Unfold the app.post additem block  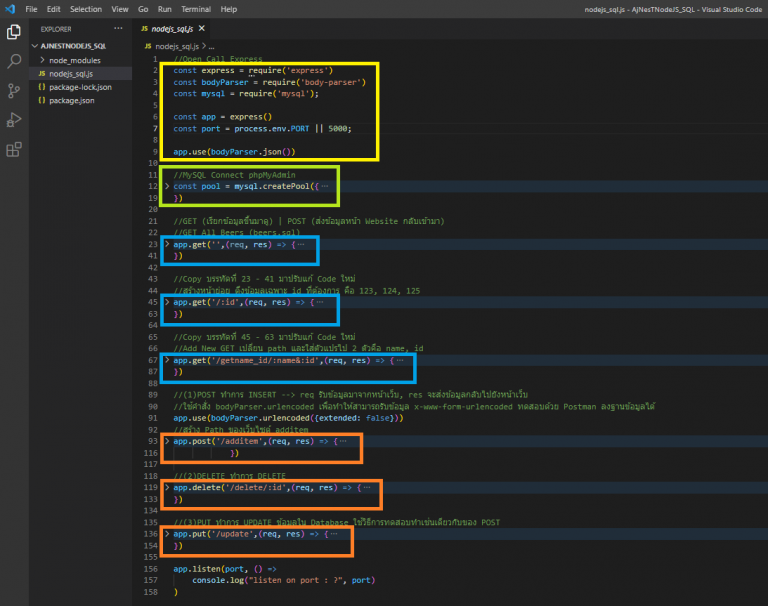[168, 440]
